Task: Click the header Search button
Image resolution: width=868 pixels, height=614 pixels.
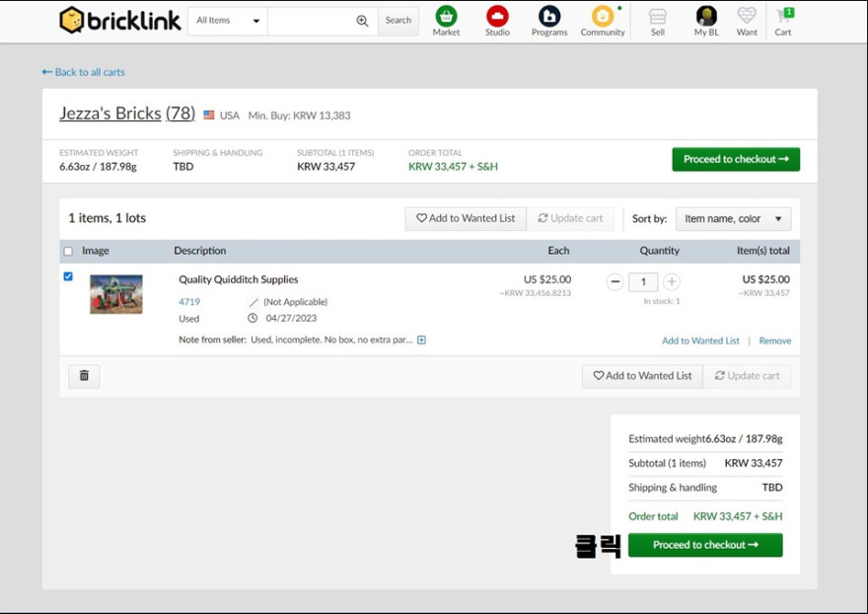Action: click(398, 21)
